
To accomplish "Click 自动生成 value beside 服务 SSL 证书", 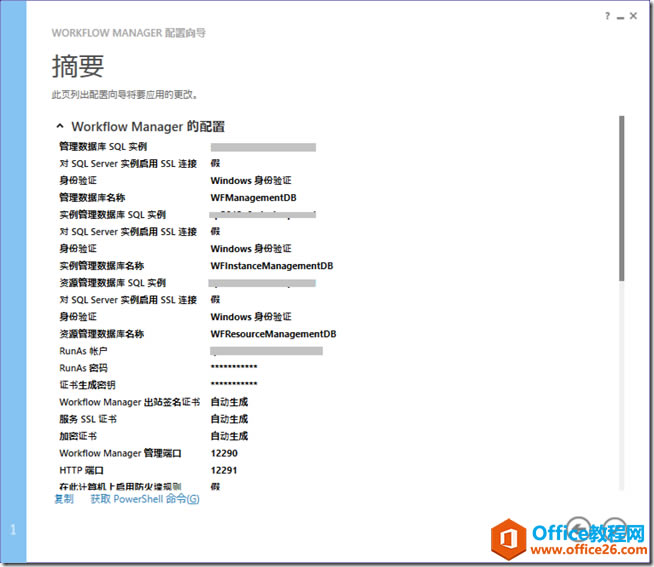I will [229, 418].
